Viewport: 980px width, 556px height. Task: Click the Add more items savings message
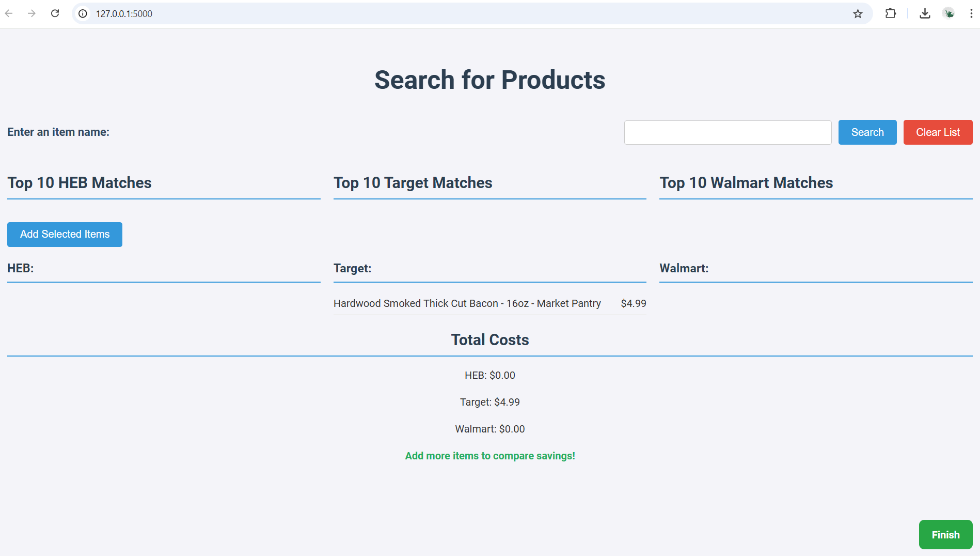[489, 456]
